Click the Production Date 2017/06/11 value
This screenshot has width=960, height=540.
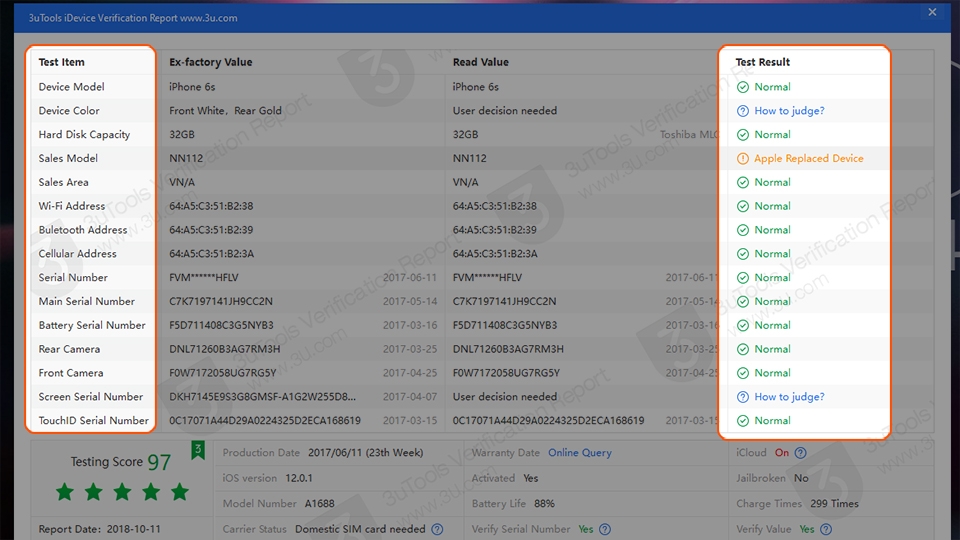[366, 453]
